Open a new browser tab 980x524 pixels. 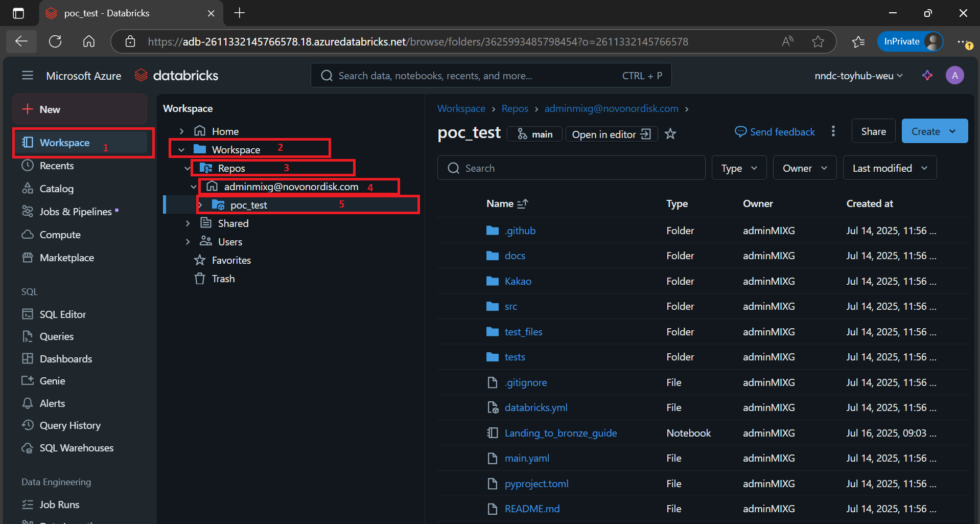coord(239,13)
